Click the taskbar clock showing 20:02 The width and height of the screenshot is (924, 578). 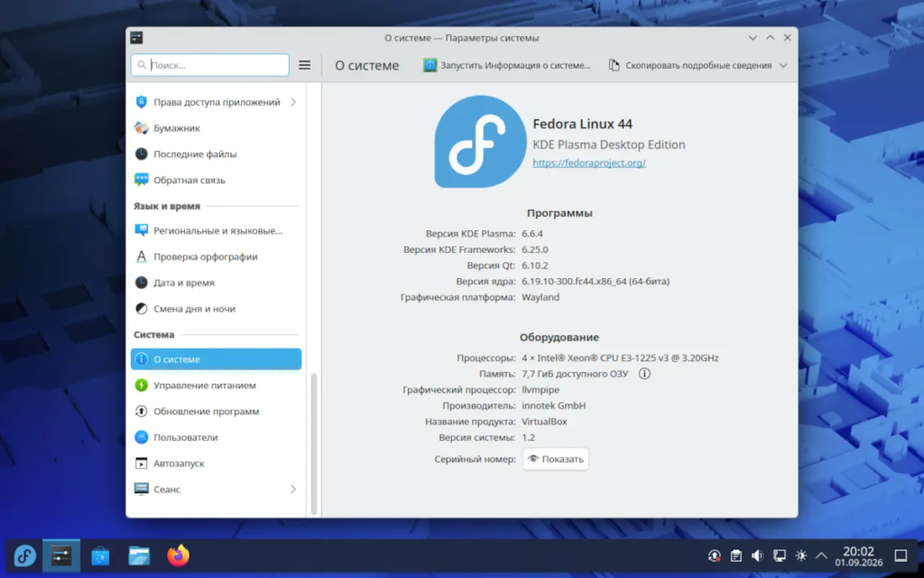859,555
